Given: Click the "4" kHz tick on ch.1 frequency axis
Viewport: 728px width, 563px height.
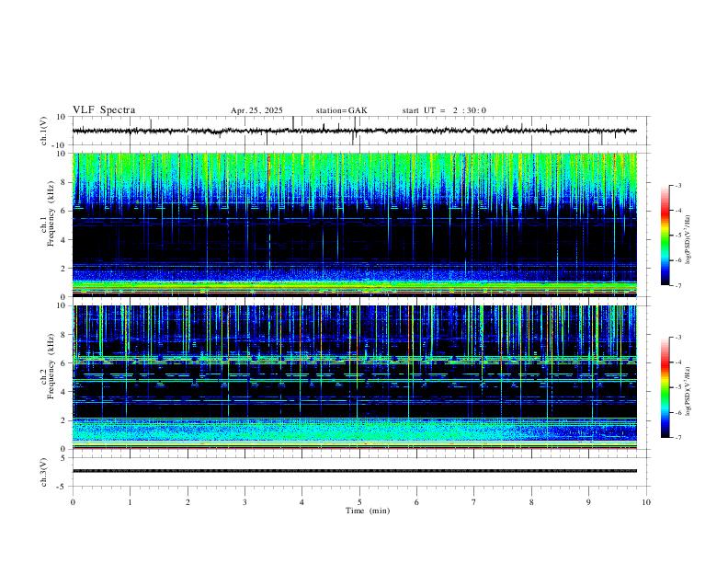Looking at the screenshot, I should click(x=64, y=240).
